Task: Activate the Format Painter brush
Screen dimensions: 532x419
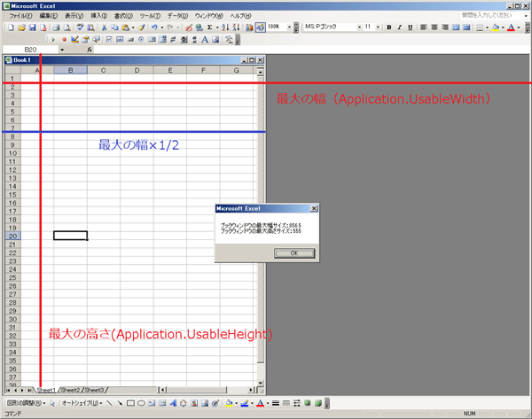Action: coord(142,27)
